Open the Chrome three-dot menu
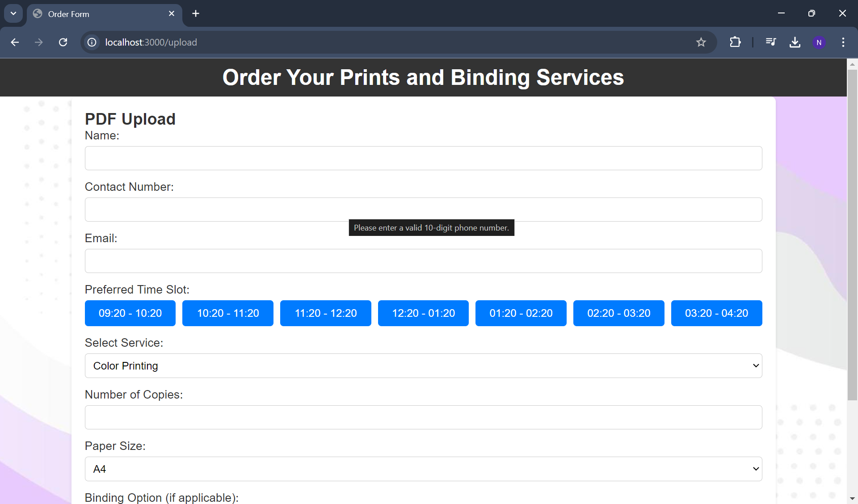 coord(843,42)
